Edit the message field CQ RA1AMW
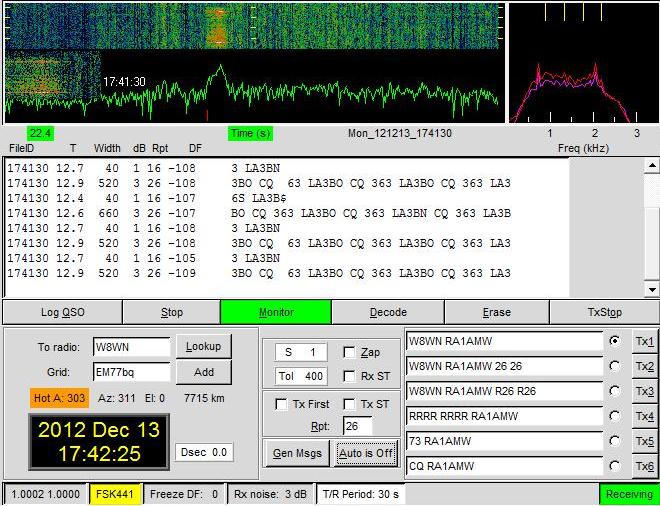Screen dimensions: 660x506 (x=504, y=466)
